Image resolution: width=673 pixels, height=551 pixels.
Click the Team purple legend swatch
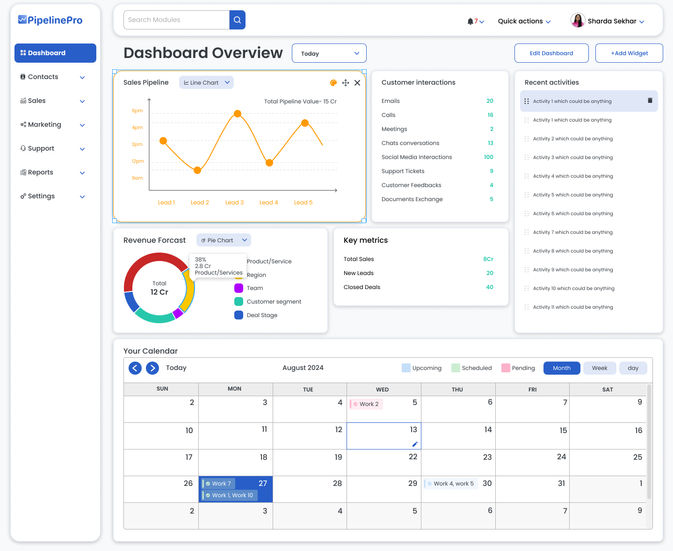pos(239,288)
